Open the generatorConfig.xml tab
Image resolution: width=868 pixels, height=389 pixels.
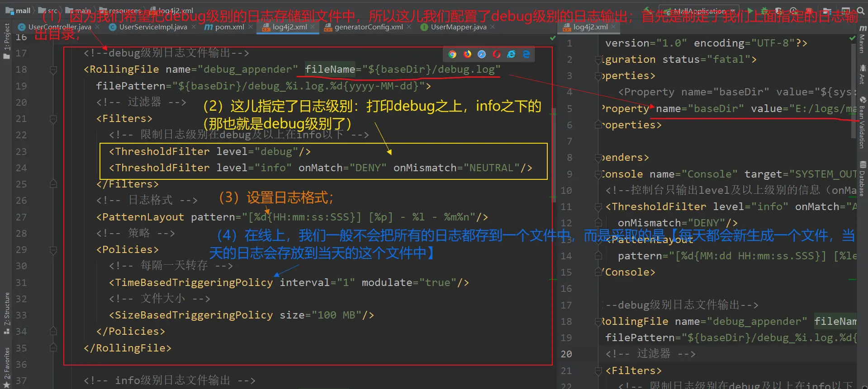click(369, 27)
